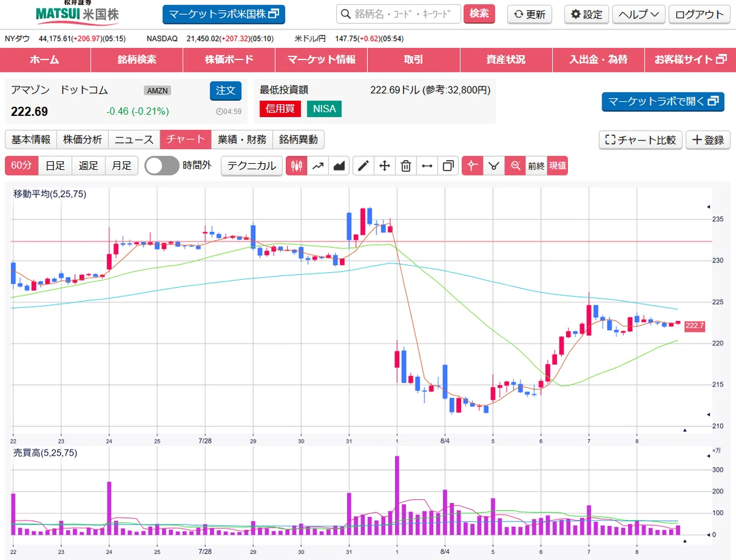This screenshot has width=736, height=560.
Task: Toggle the 前終 previous close line
Action: coord(536,166)
